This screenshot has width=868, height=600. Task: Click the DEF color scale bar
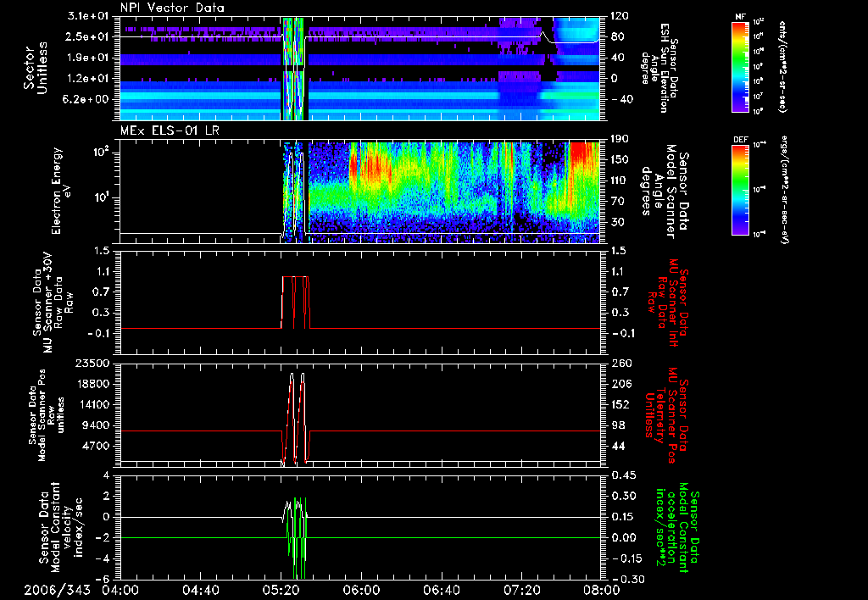tap(737, 189)
